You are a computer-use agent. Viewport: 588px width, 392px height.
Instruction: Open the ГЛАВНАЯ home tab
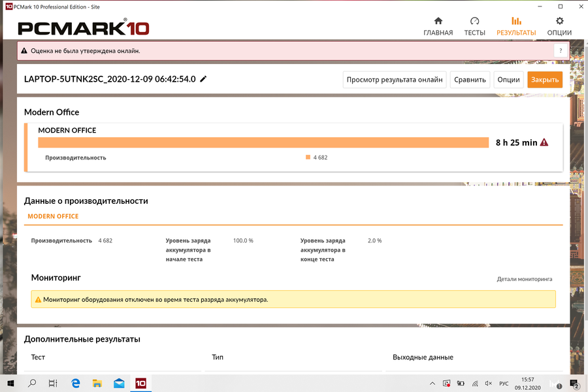coord(438,26)
